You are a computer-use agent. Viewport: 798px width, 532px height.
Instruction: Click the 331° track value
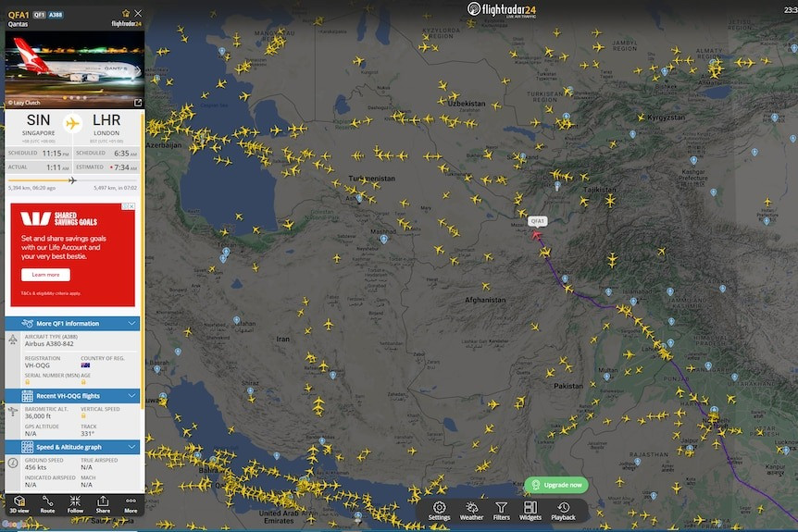click(88, 434)
